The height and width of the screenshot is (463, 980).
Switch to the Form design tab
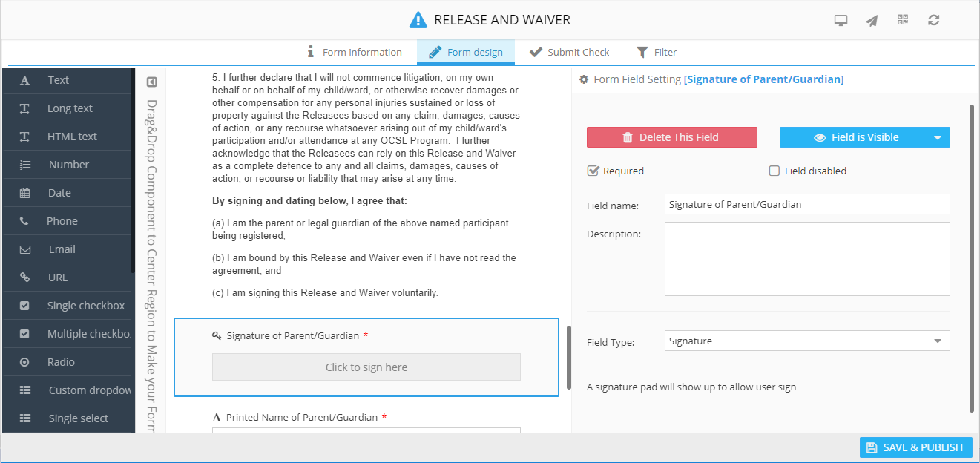[x=466, y=52]
